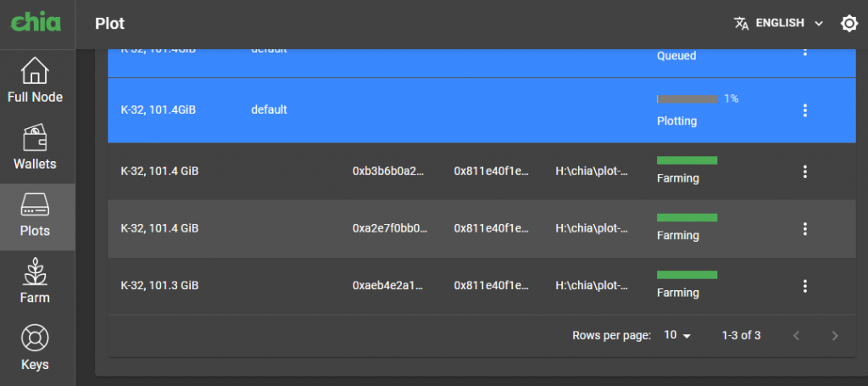This screenshot has width=868, height=386.
Task: Open more options for plot 0xb3b6b0a2
Action: [x=805, y=171]
